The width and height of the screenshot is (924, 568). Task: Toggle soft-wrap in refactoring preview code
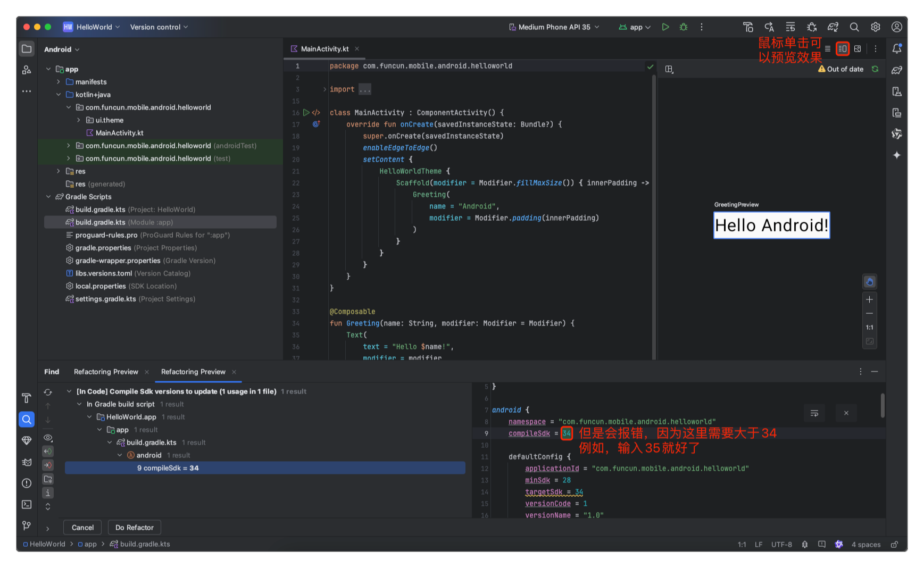point(814,413)
